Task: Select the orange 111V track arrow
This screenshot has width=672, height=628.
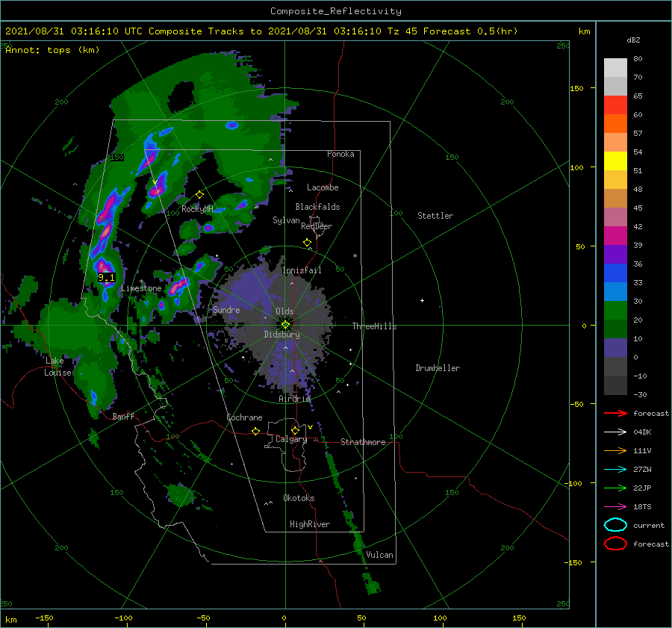Action: (x=615, y=450)
